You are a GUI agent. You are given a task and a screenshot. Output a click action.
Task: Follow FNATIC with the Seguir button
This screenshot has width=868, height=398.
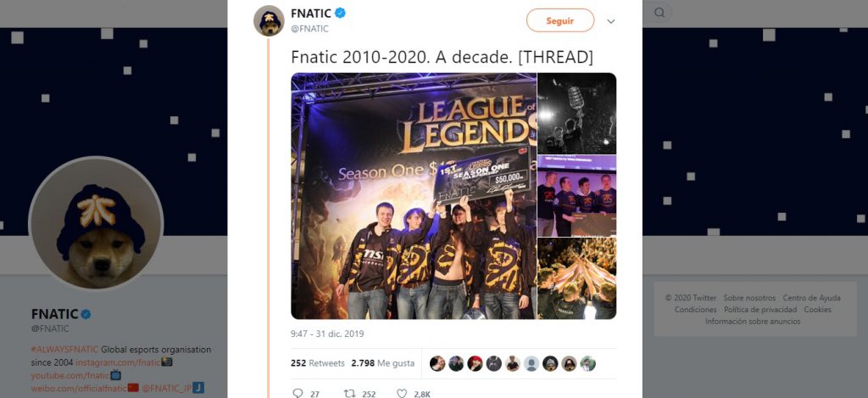click(560, 20)
